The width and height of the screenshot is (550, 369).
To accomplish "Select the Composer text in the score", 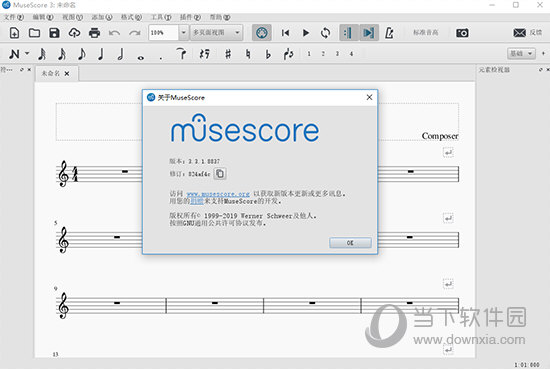I will (x=440, y=136).
